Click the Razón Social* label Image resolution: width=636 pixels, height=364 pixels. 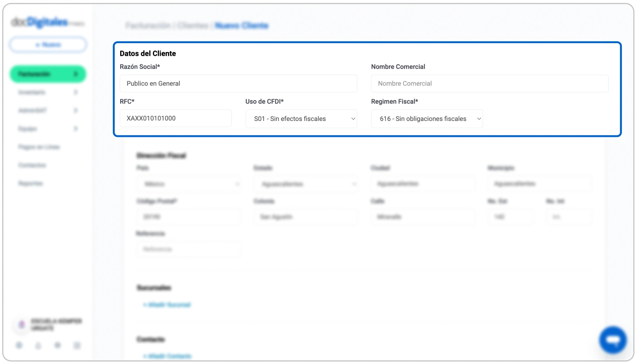click(x=140, y=67)
